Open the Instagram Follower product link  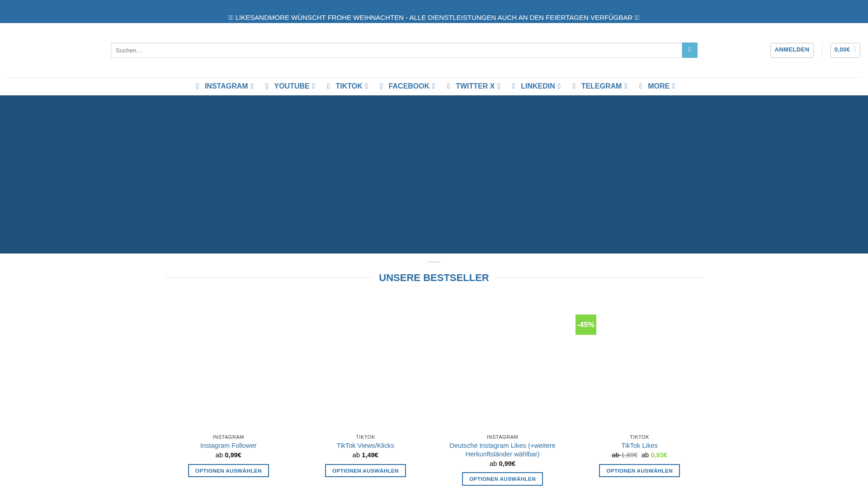[228, 446]
